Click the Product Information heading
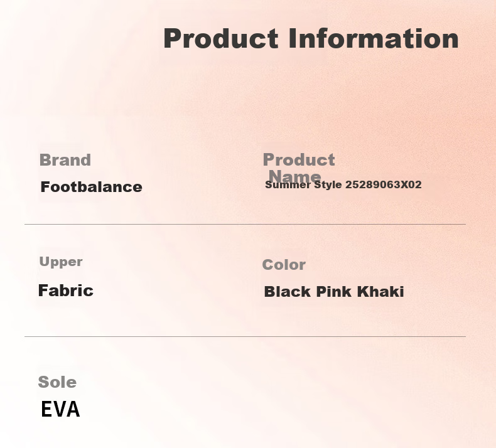496x448 pixels. [x=311, y=38]
